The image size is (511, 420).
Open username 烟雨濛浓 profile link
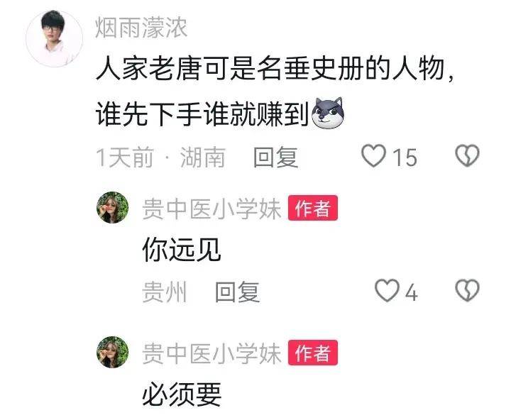pos(141,28)
